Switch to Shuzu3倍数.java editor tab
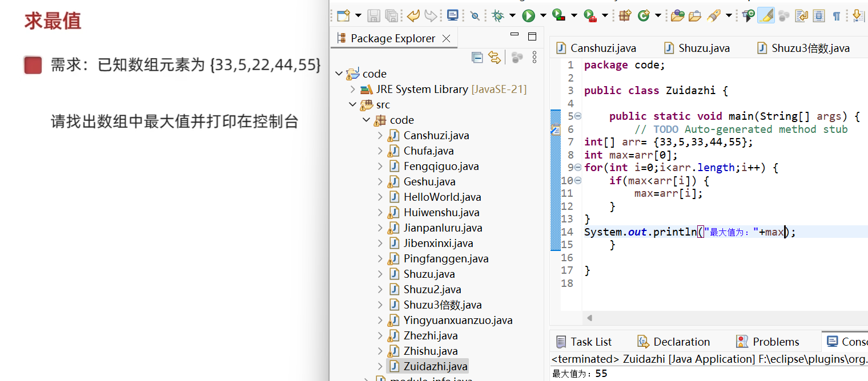The width and height of the screenshot is (868, 381). point(803,48)
